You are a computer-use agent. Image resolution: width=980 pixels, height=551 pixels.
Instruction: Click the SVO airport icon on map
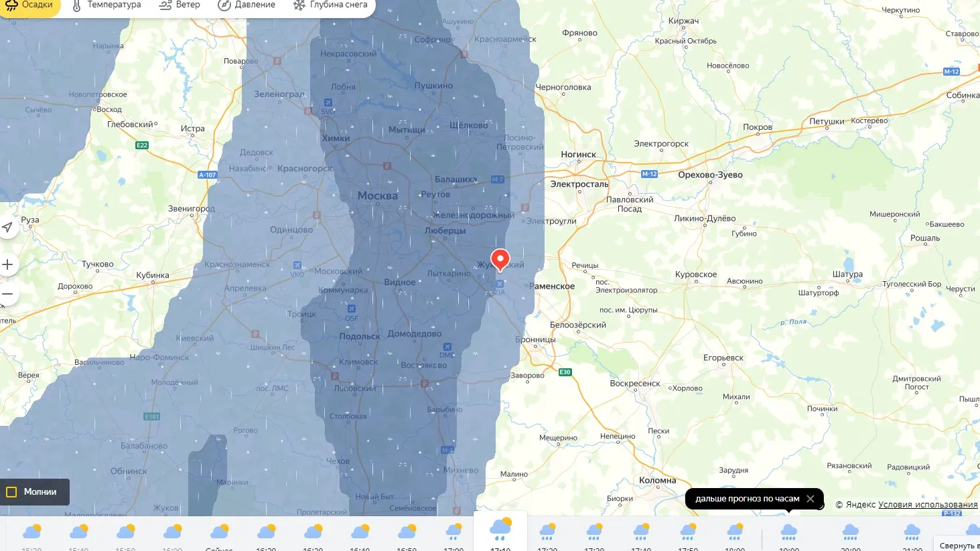coord(328,102)
